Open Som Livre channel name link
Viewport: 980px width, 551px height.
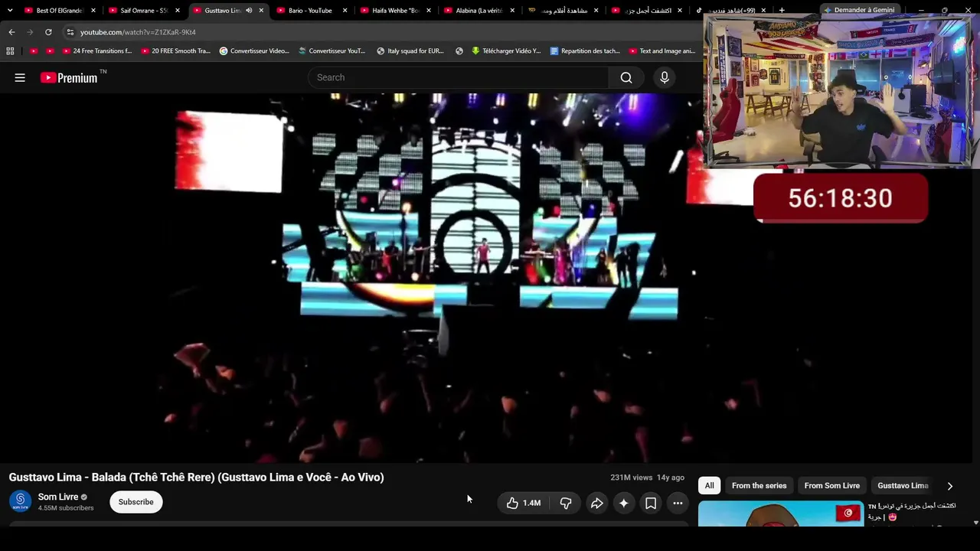pyautogui.click(x=58, y=497)
